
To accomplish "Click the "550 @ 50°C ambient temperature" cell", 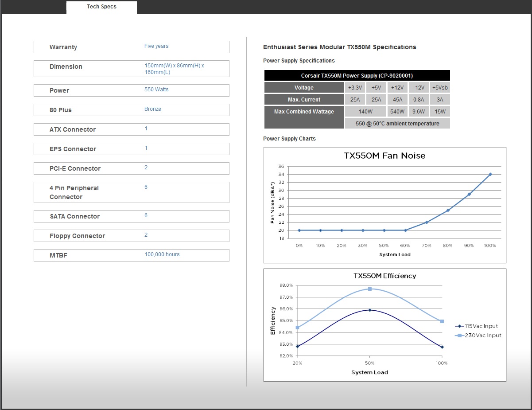I will pos(397,124).
